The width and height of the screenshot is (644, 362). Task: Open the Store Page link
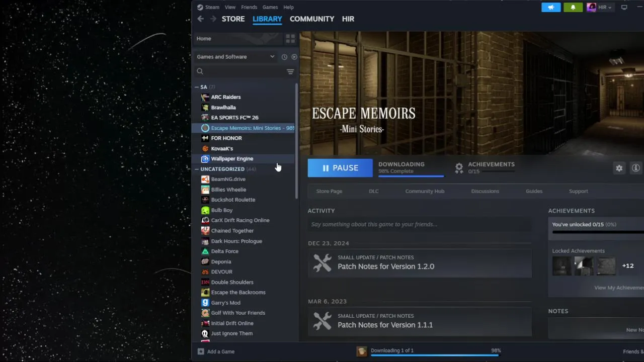329,191
